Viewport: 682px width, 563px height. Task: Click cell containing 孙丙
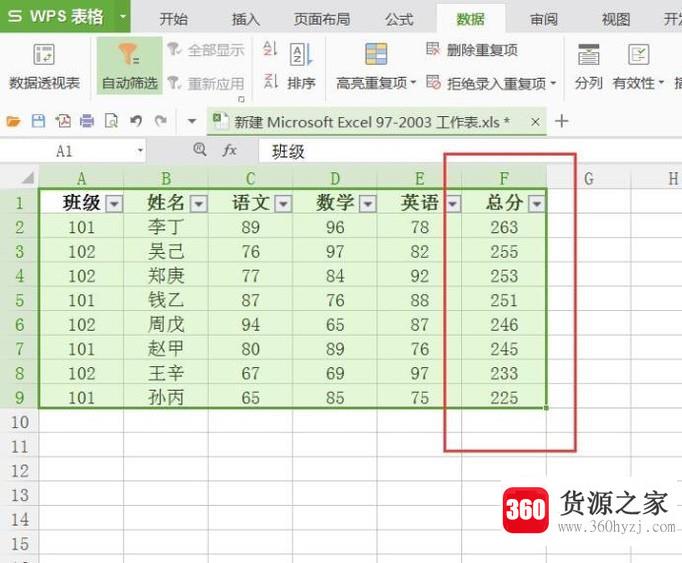coord(166,397)
